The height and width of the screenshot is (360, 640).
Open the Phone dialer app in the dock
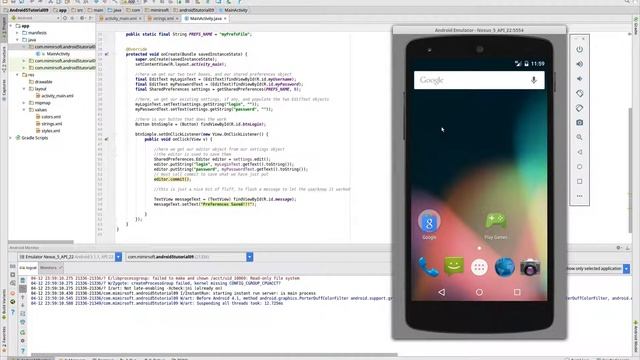(428, 267)
